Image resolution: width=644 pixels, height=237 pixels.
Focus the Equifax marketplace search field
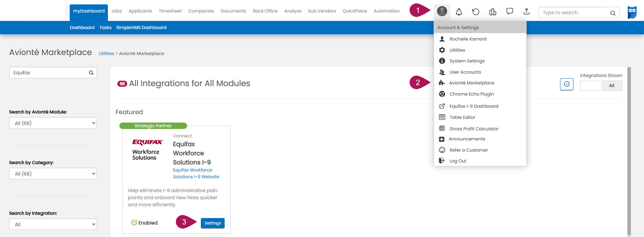pyautogui.click(x=53, y=73)
